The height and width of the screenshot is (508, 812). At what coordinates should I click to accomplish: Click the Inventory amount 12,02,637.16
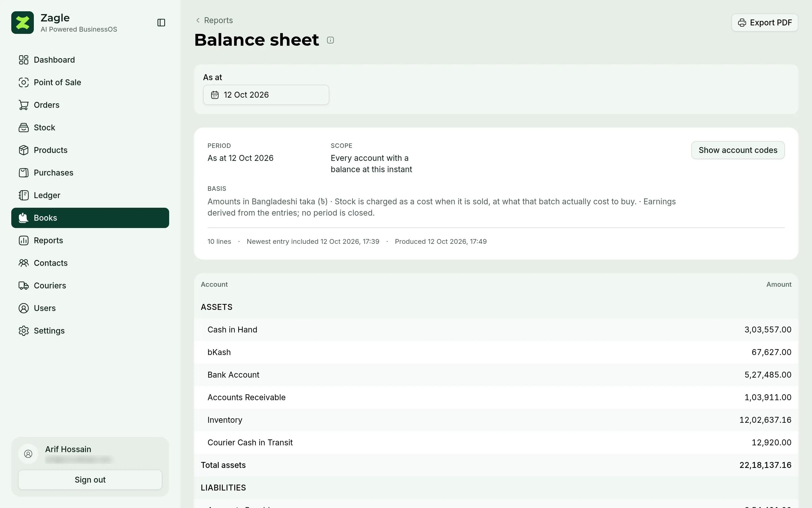765,420
